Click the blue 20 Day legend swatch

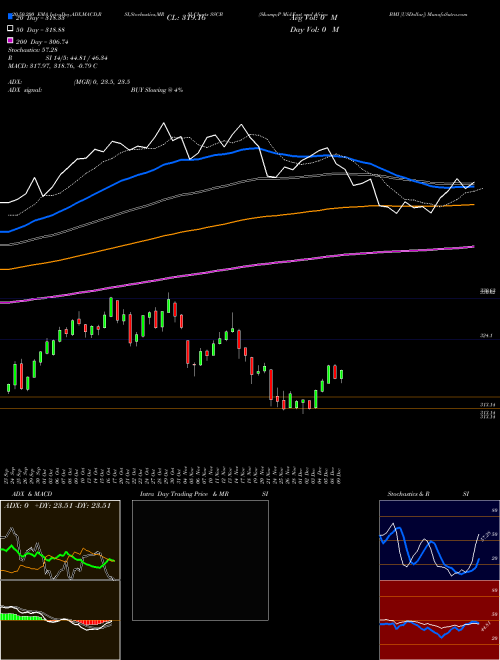pos(10,17)
